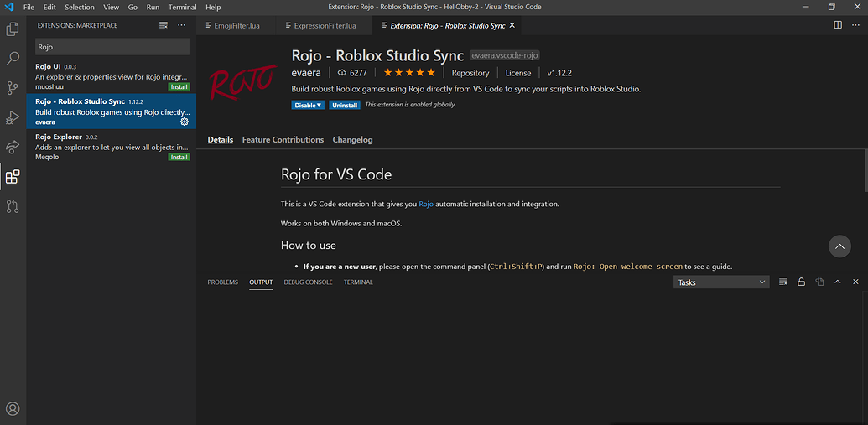Split the editor right
The width and height of the screenshot is (868, 425).
tap(838, 25)
